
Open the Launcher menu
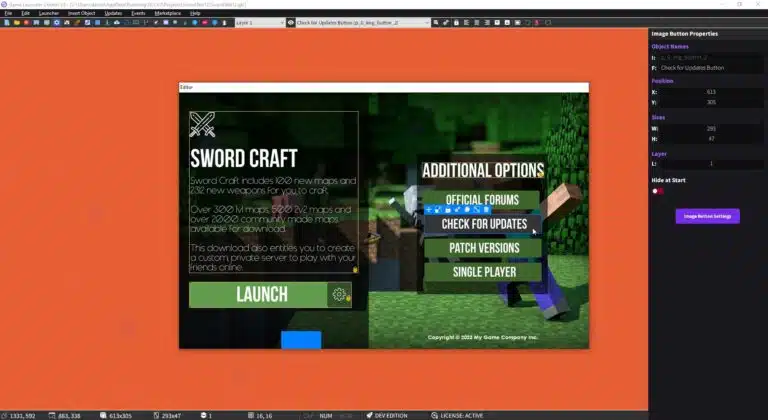(x=48, y=13)
